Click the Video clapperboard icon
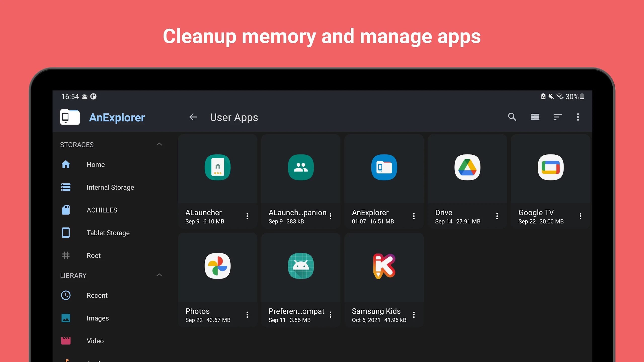Image resolution: width=644 pixels, height=362 pixels. (x=66, y=341)
